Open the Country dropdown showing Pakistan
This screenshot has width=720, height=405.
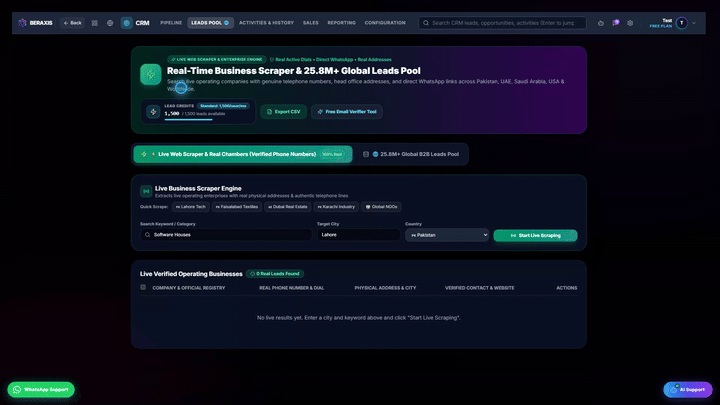tap(447, 235)
